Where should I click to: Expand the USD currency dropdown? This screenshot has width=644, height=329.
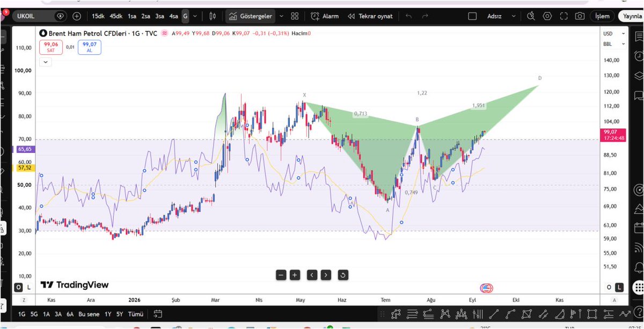coord(614,33)
